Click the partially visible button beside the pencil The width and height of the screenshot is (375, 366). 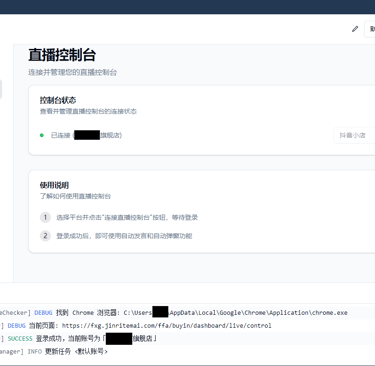coord(370,29)
